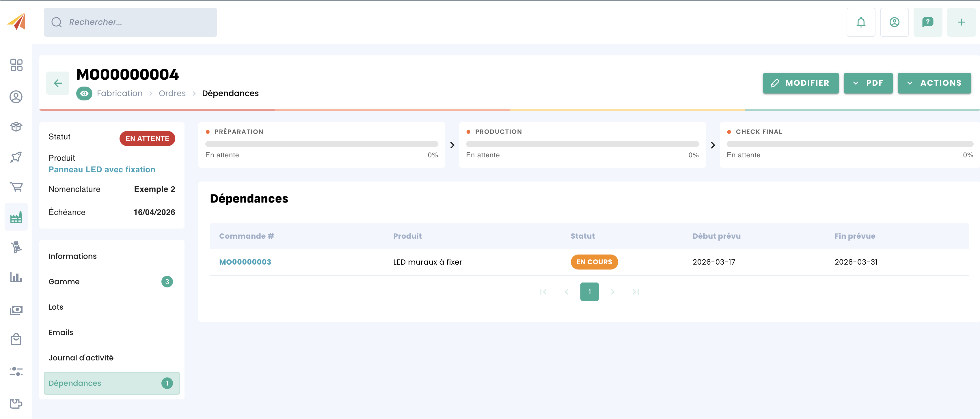The height and width of the screenshot is (419, 980).
Task: Switch to the Gamme tab
Action: coord(64,282)
